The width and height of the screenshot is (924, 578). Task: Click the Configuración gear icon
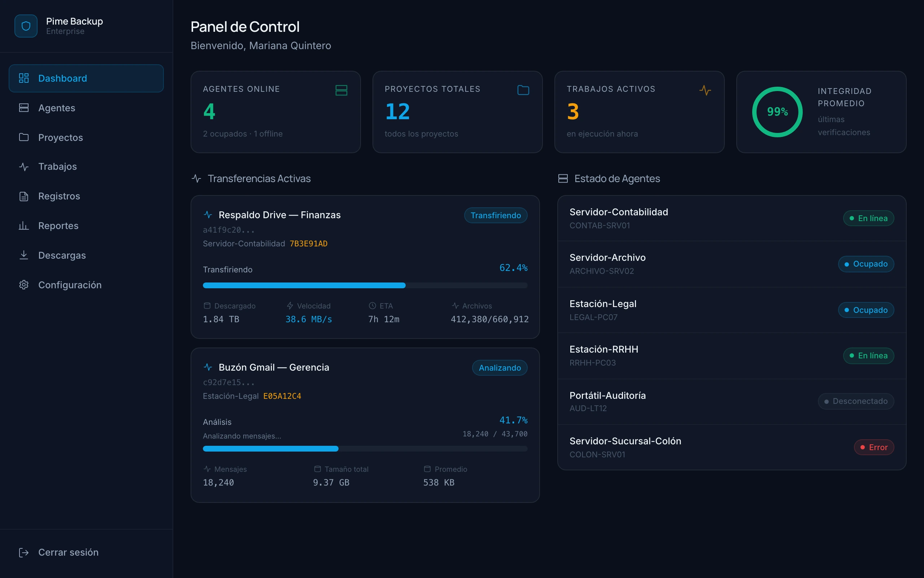(x=24, y=285)
